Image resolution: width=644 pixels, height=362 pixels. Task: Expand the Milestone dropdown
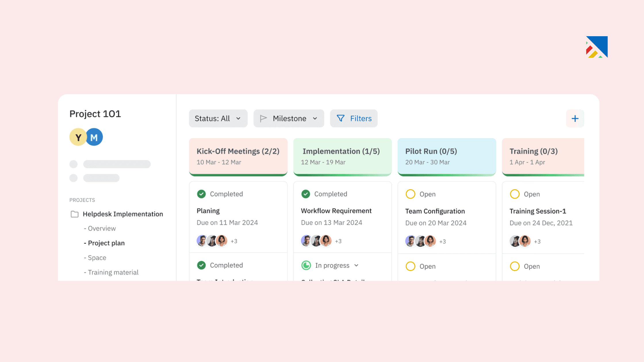pyautogui.click(x=288, y=118)
